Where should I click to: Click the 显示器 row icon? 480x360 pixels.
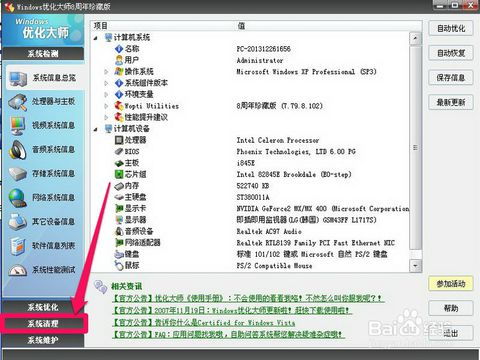119,220
